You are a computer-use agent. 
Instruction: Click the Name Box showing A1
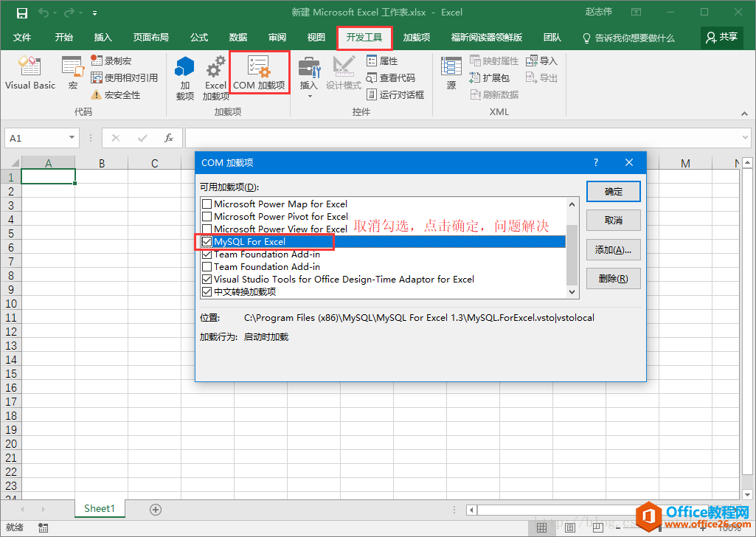pyautogui.click(x=36, y=138)
